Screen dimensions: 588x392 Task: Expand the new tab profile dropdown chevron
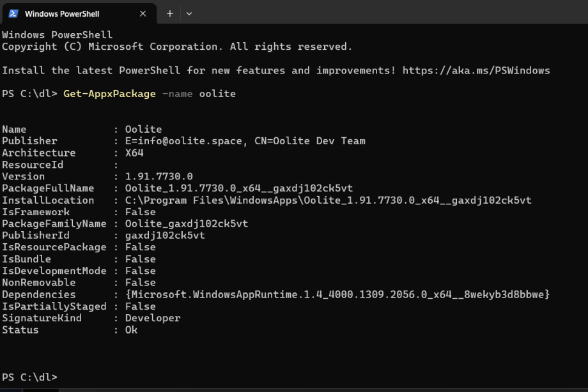189,14
